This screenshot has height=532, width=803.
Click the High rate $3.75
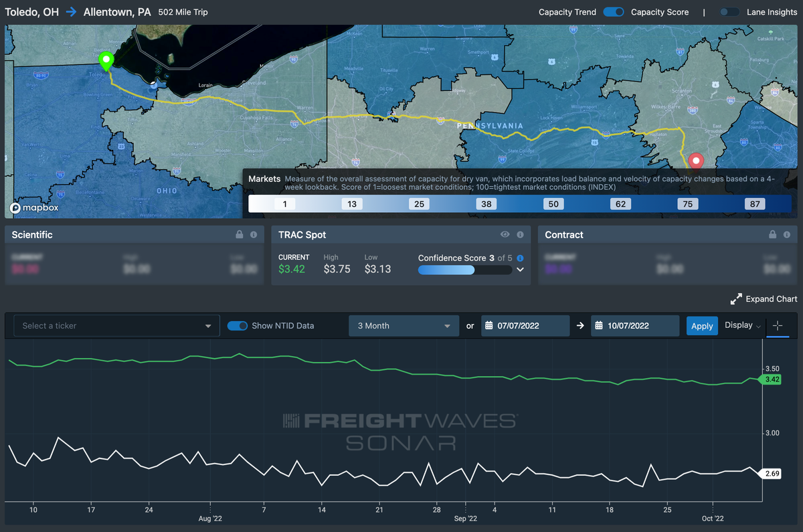coord(337,269)
